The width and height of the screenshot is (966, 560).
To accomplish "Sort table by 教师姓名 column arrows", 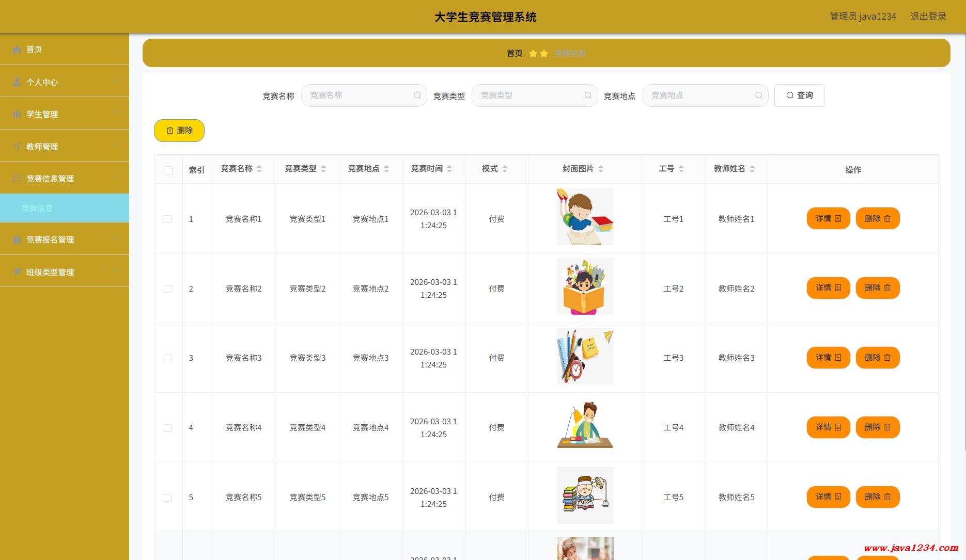I will pyautogui.click(x=752, y=169).
